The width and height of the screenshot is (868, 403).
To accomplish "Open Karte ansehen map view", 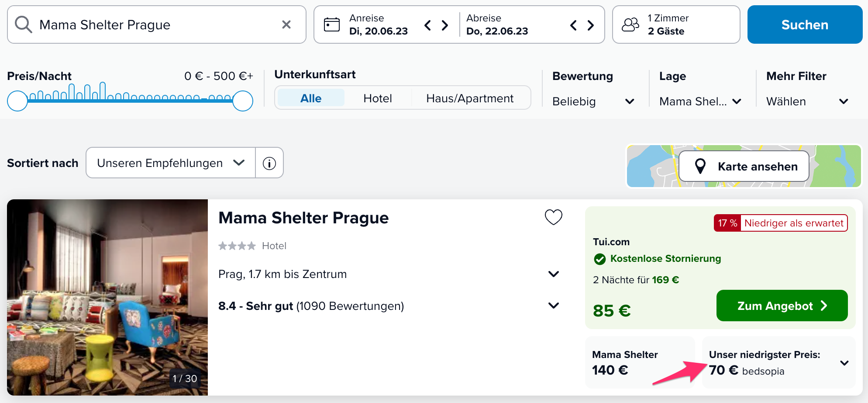I will 744,166.
